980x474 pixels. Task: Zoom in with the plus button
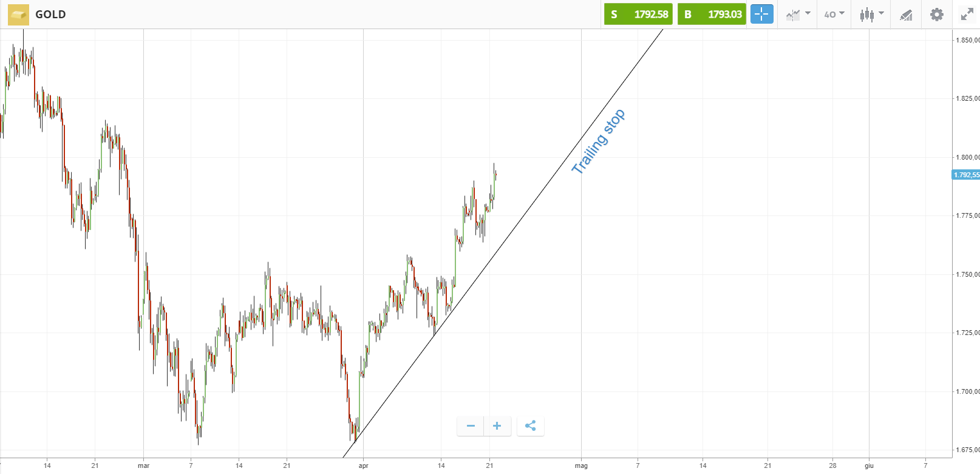[497, 426]
